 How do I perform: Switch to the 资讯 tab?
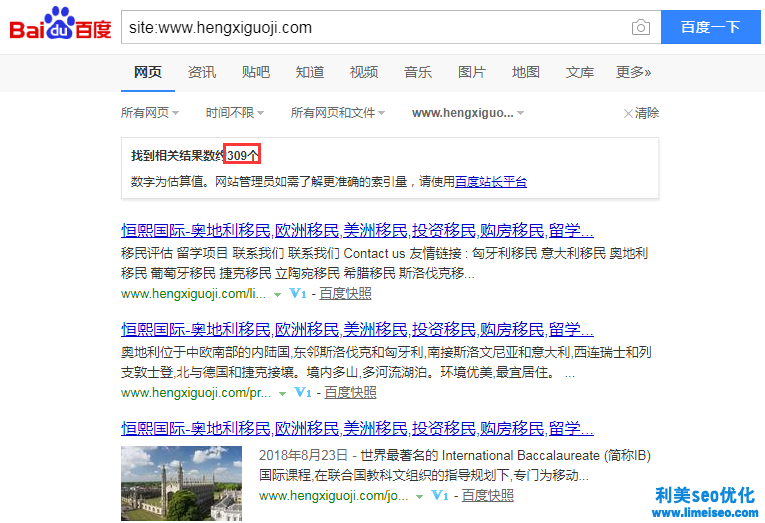click(x=202, y=72)
